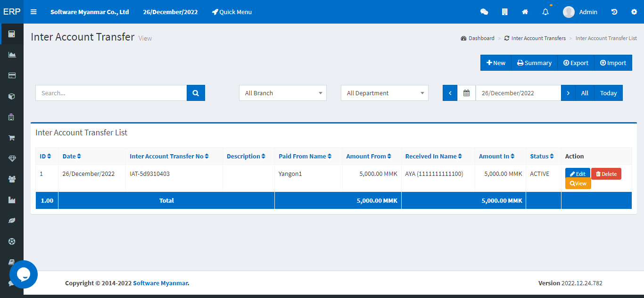The height and width of the screenshot is (298, 644).
Task: Click the ERP logo
Action: (12, 12)
